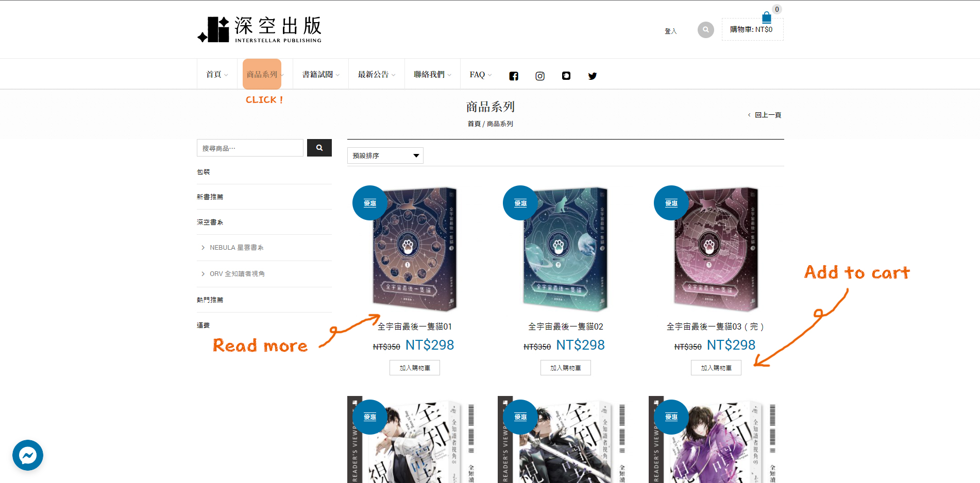Image resolution: width=980 pixels, height=483 pixels.
Task: Open the Messenger chat bubble
Action: [28, 455]
